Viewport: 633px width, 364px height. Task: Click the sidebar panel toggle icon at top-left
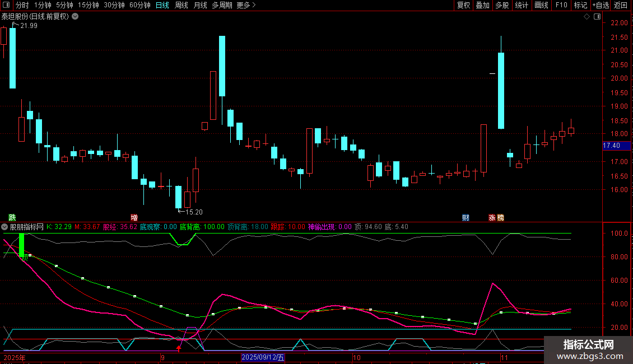[x=6, y=6]
